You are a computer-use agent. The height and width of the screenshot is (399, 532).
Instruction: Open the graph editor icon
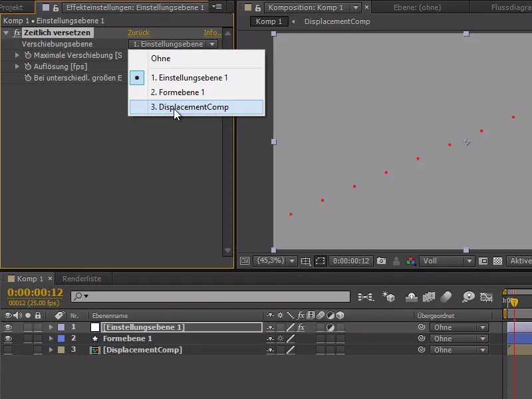[486, 297]
